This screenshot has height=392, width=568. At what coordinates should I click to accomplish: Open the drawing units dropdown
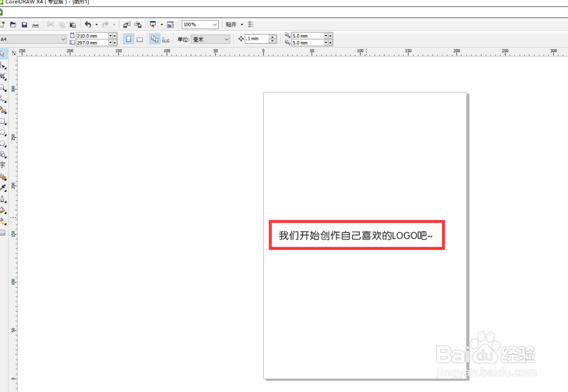(226, 39)
